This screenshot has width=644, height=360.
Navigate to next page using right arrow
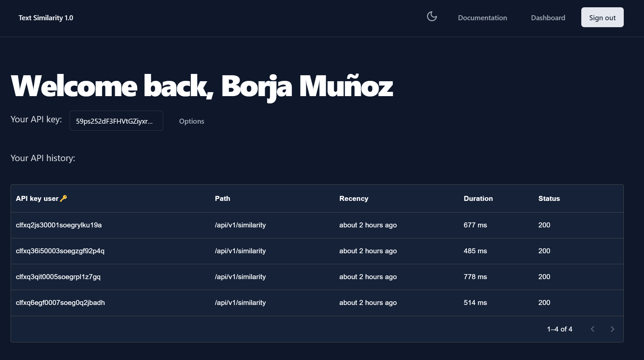pos(612,329)
